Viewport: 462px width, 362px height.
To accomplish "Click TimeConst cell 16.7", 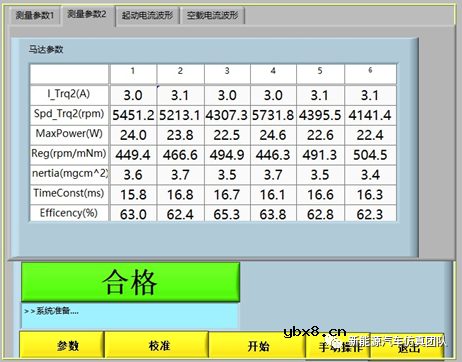I will pyautogui.click(x=227, y=194).
